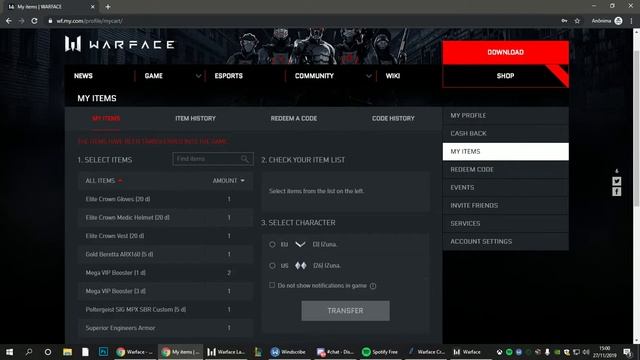Open Chrome's three-dot menu
The width and height of the screenshot is (640, 360).
point(631,21)
